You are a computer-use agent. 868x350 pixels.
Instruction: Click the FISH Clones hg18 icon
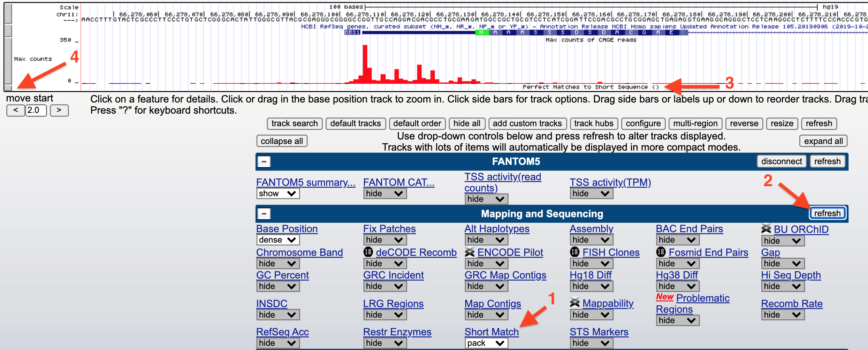click(575, 252)
